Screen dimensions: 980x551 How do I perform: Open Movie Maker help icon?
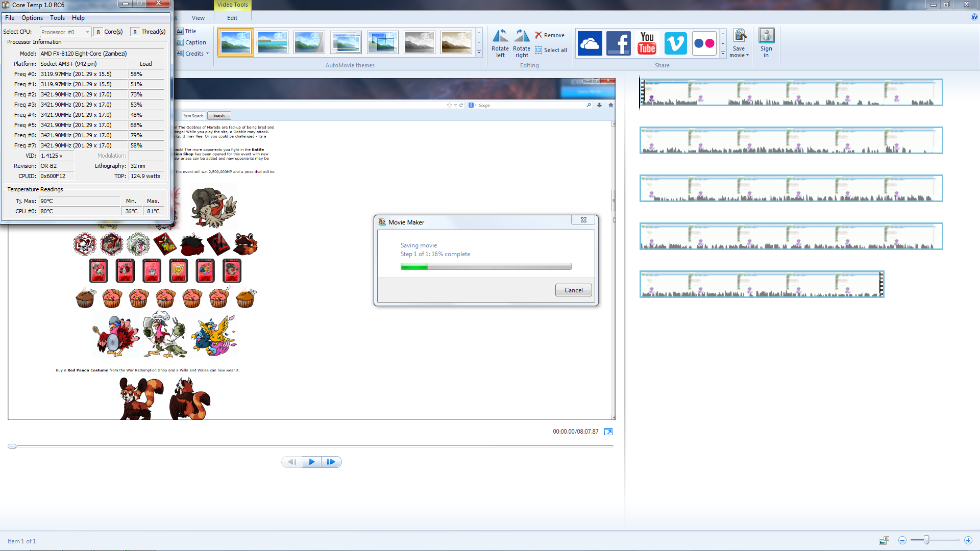(x=974, y=17)
